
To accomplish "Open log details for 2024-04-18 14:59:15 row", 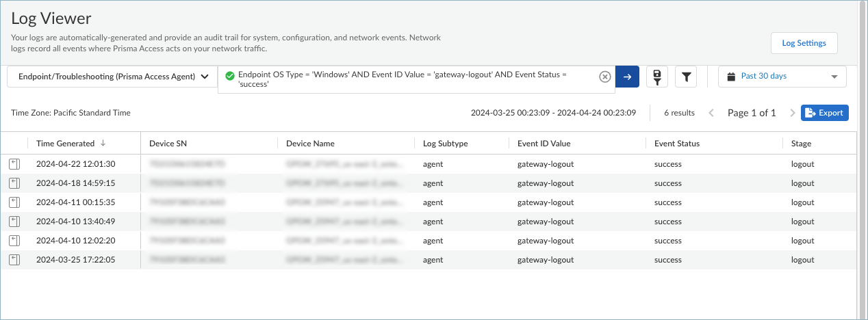I will 14,183.
